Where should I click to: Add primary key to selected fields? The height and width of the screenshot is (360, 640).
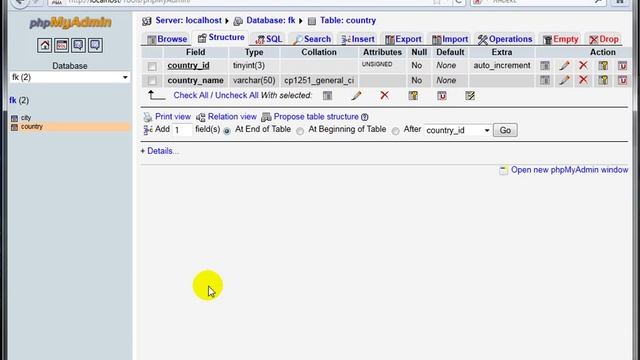click(x=413, y=96)
